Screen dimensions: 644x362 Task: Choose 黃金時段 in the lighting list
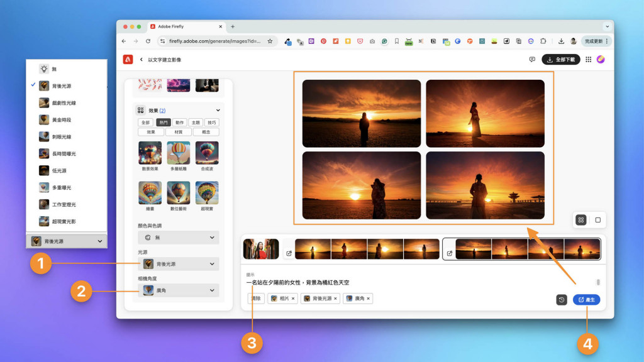coord(67,119)
